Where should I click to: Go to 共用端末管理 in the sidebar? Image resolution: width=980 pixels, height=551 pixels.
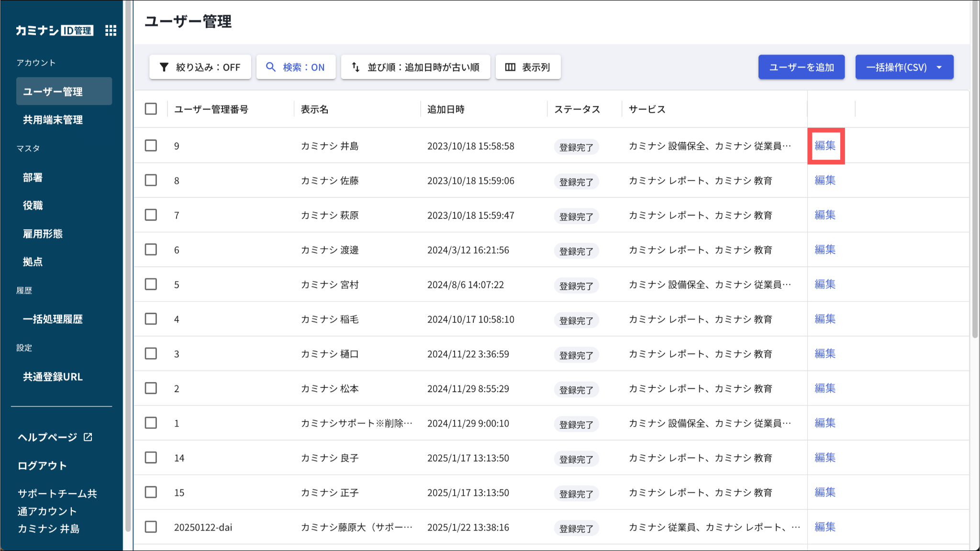click(x=53, y=120)
